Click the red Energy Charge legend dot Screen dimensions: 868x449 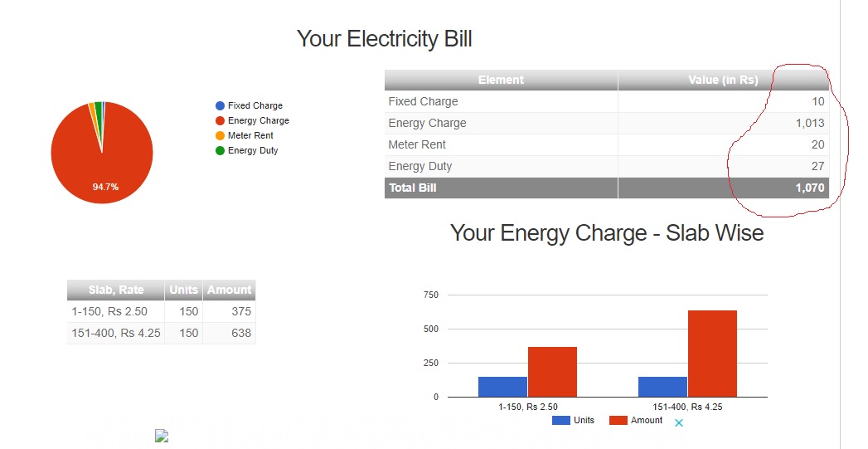click(x=220, y=121)
